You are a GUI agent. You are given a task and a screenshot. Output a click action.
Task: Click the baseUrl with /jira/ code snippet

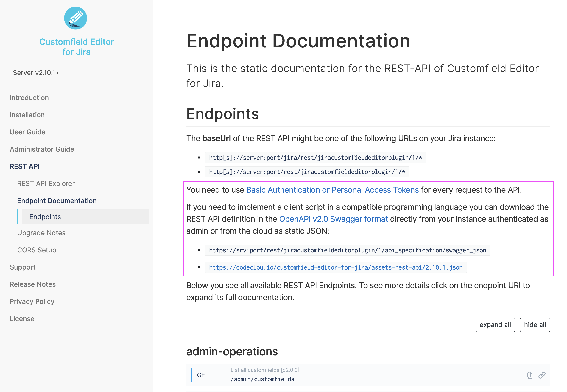point(315,157)
